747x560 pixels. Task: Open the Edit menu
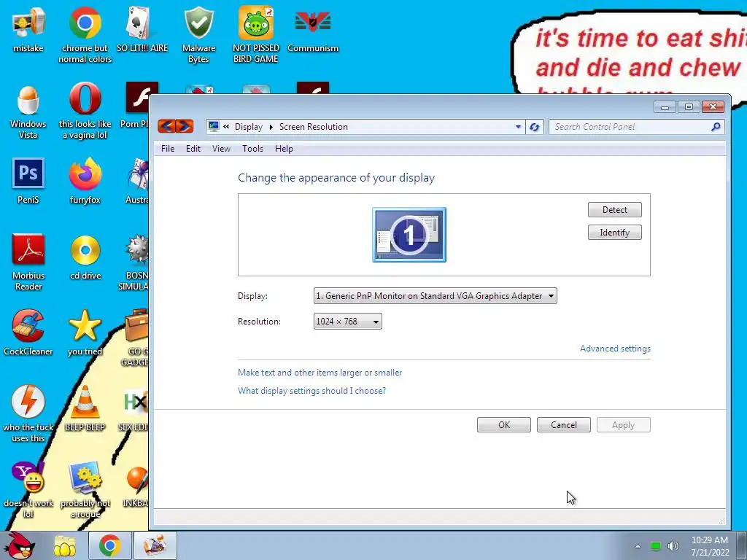(x=193, y=149)
